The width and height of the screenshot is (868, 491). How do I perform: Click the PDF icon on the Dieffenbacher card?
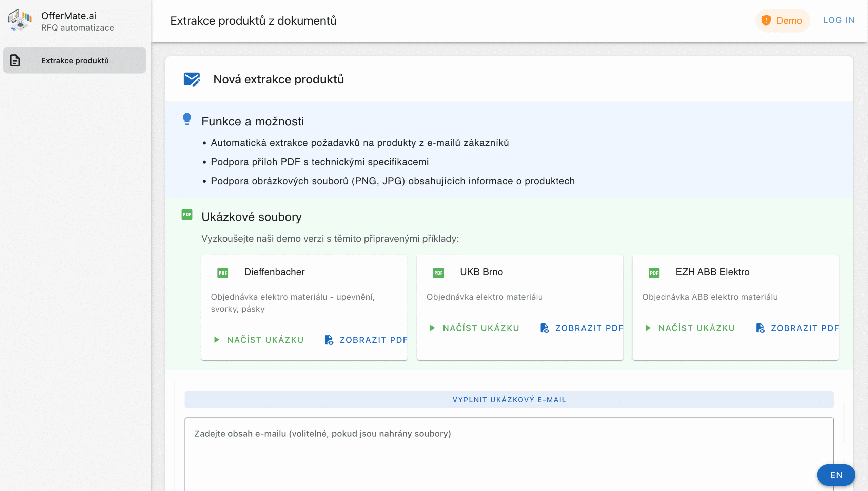click(223, 273)
